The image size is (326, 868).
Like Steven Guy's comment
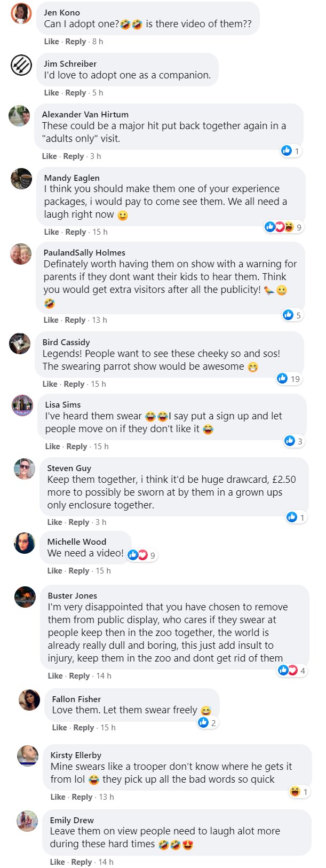point(54,522)
